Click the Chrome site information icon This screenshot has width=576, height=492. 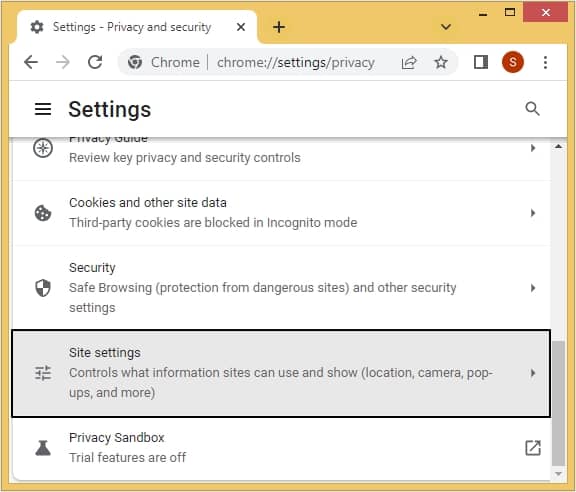135,62
